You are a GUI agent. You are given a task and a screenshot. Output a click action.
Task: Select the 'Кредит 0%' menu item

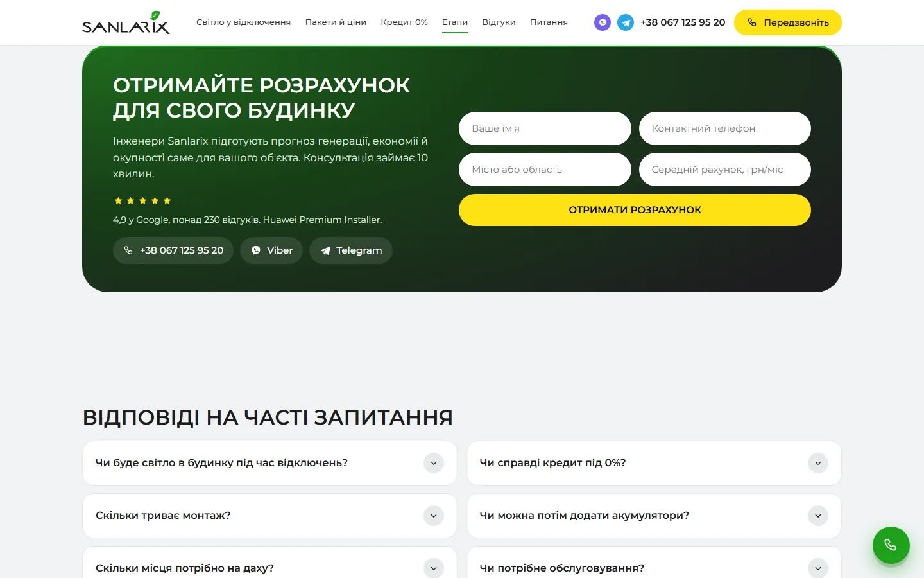404,22
